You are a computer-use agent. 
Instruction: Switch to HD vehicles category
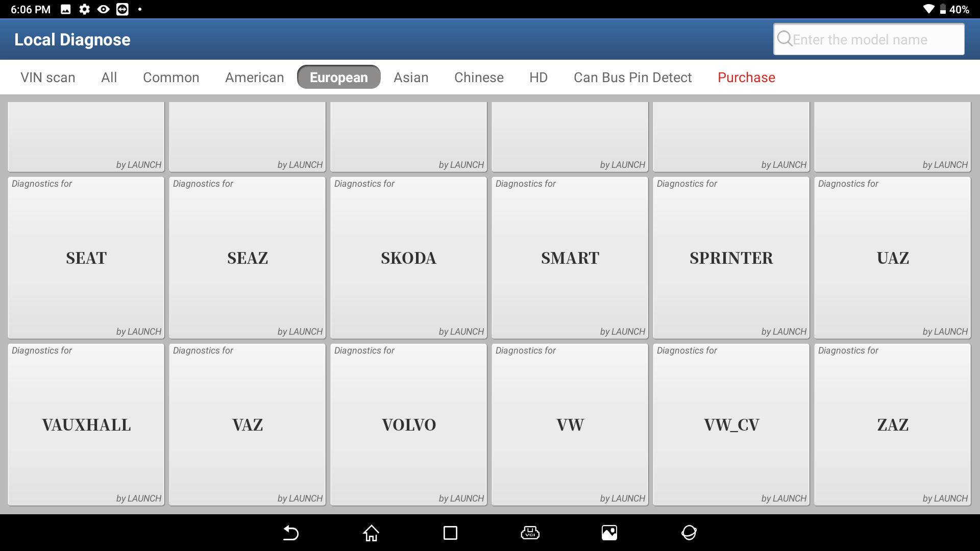(x=538, y=78)
